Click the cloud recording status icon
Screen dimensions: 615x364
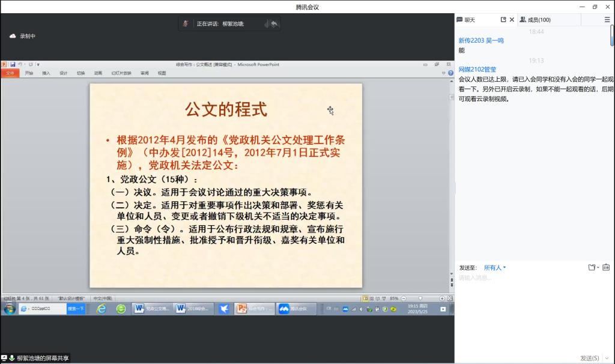(13, 36)
